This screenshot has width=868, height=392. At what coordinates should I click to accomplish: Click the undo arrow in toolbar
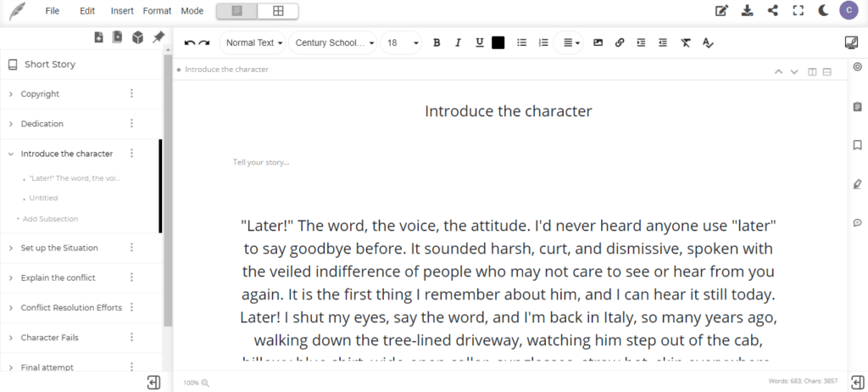190,42
